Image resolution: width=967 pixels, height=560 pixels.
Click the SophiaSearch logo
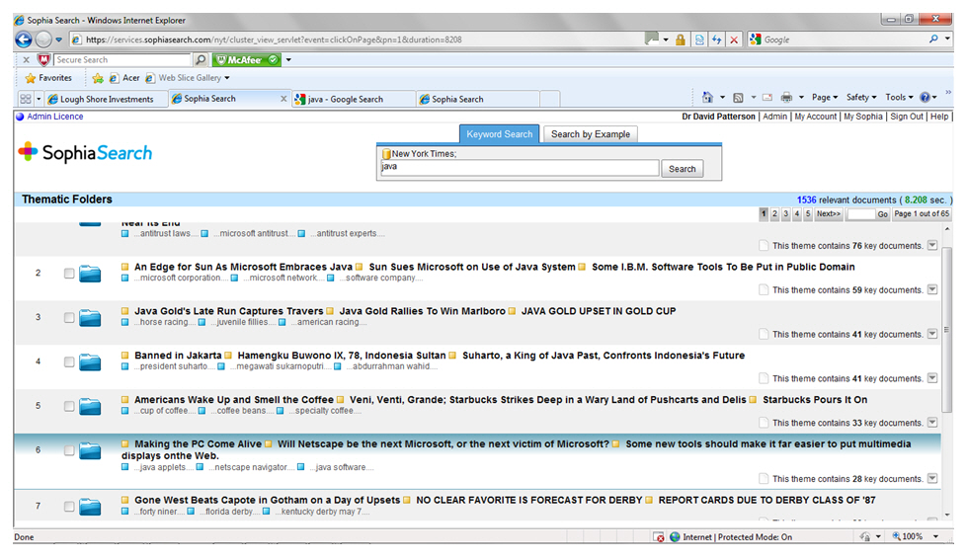click(x=85, y=152)
